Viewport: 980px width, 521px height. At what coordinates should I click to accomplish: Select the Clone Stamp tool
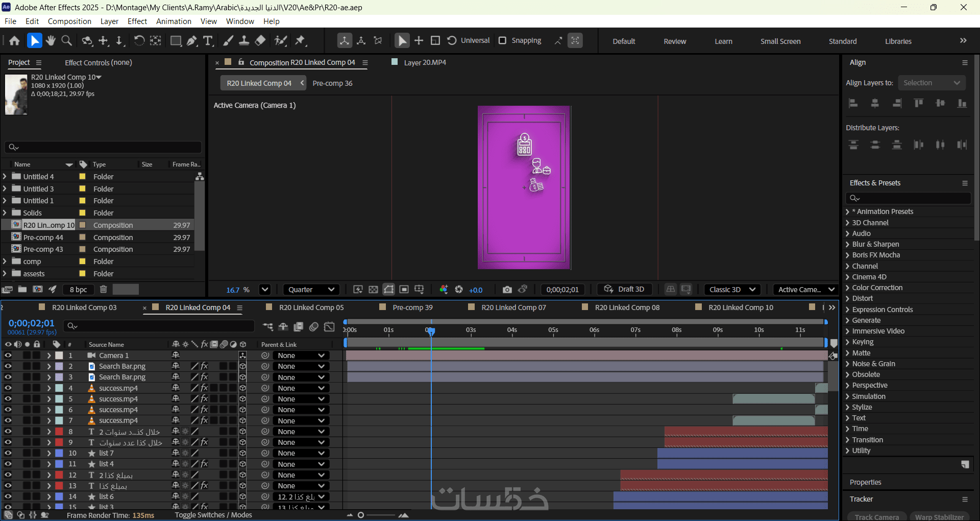coord(244,41)
